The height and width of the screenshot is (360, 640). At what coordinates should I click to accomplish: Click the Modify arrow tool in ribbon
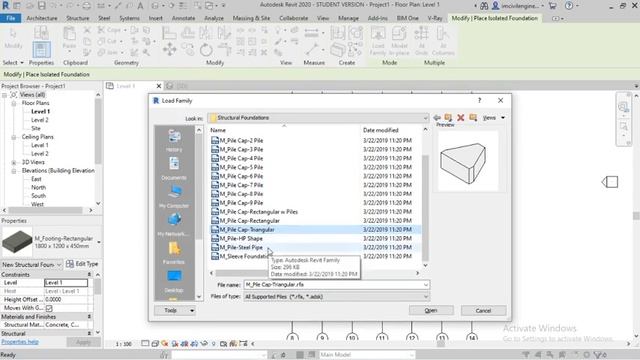click(13, 39)
